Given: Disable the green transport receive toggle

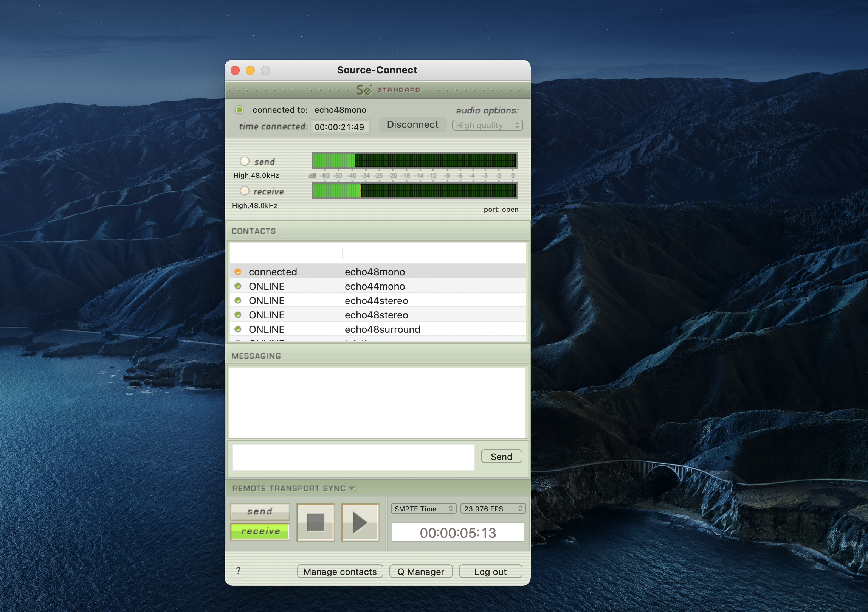Looking at the screenshot, I should click(260, 531).
